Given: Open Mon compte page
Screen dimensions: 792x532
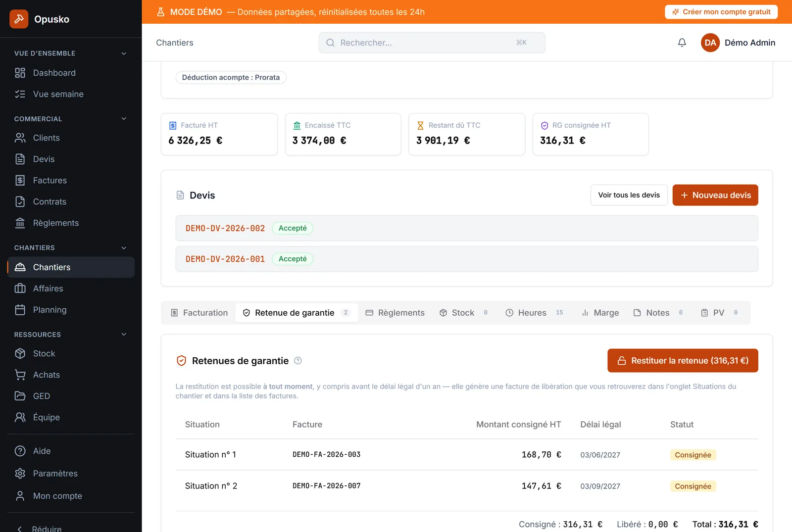Looking at the screenshot, I should (x=71, y=496).
